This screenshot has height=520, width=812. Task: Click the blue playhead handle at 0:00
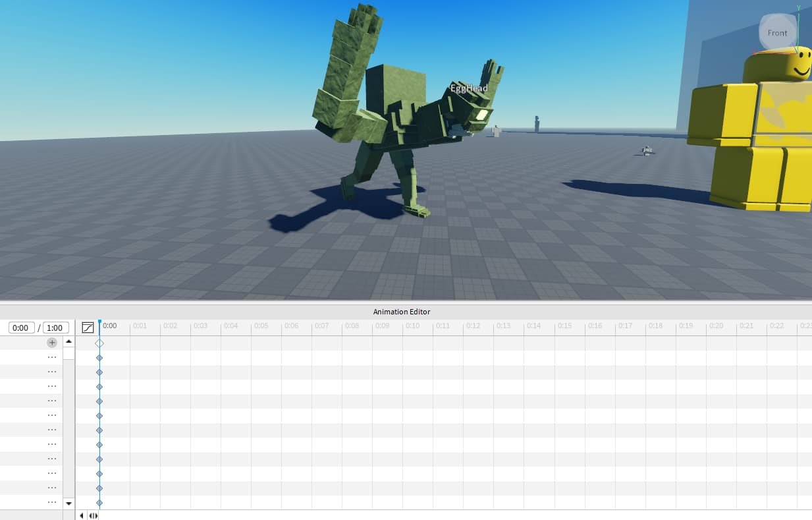tap(99, 323)
